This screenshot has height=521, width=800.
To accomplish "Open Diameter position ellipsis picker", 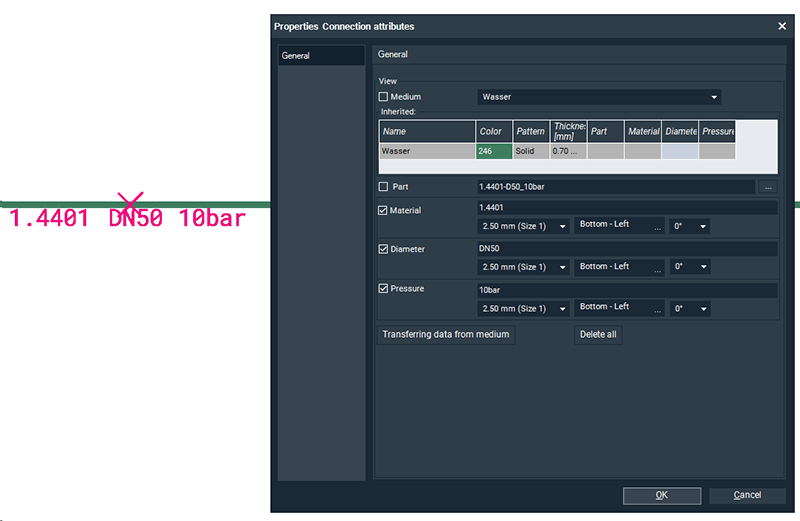I will pyautogui.click(x=657, y=269).
